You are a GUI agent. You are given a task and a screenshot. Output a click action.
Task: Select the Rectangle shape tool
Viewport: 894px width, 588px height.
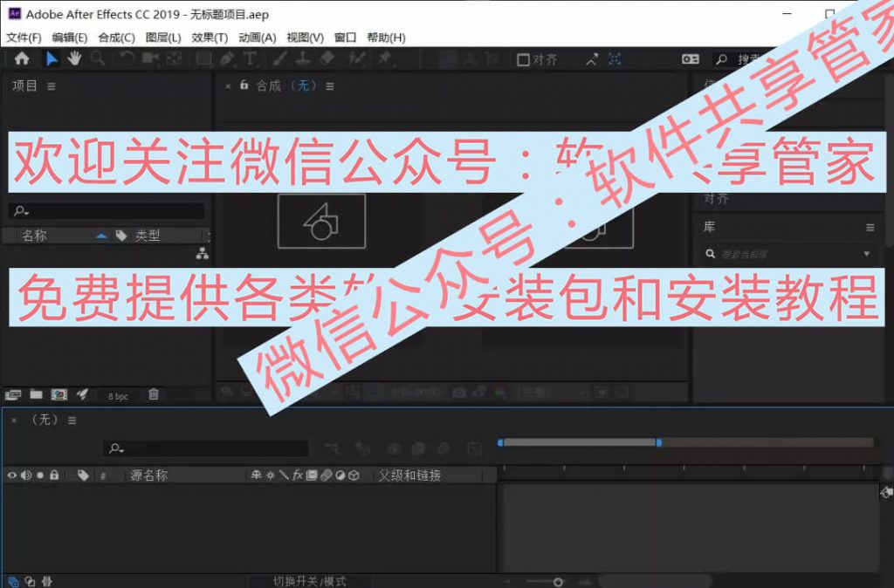pos(204,58)
